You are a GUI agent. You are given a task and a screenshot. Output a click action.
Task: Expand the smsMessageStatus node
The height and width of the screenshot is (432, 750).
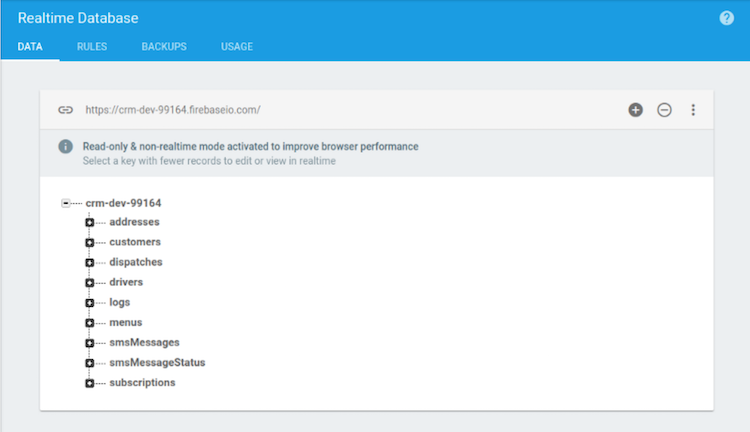click(89, 363)
